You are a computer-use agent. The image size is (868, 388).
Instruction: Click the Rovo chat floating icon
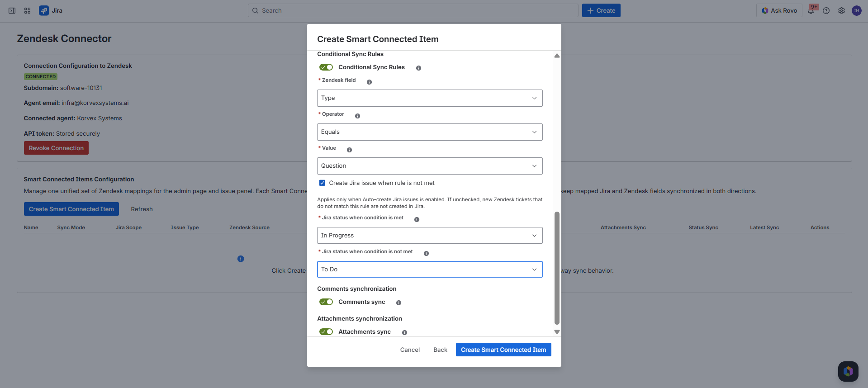[x=848, y=371]
